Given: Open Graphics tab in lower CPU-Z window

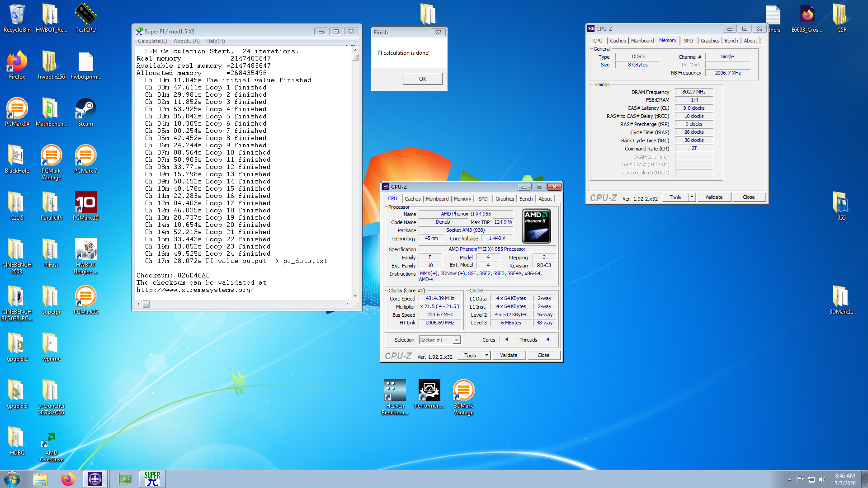Looking at the screenshot, I should 505,199.
